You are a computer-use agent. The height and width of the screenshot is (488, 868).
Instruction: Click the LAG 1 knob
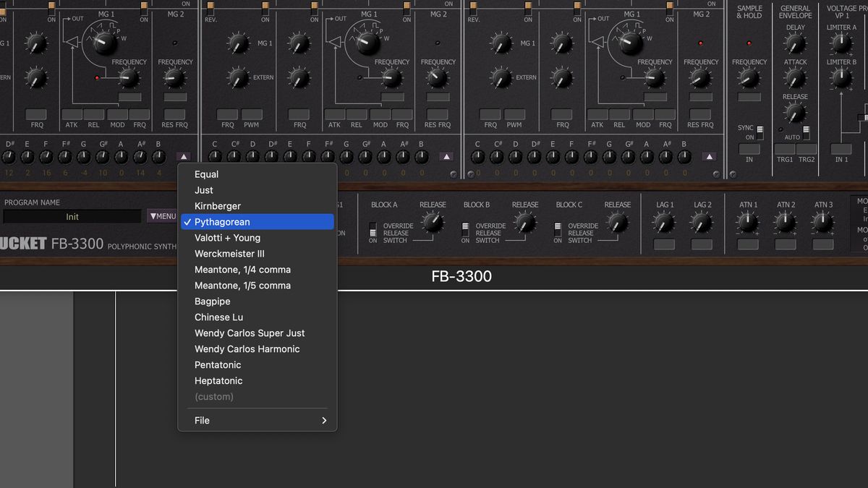[x=664, y=223]
